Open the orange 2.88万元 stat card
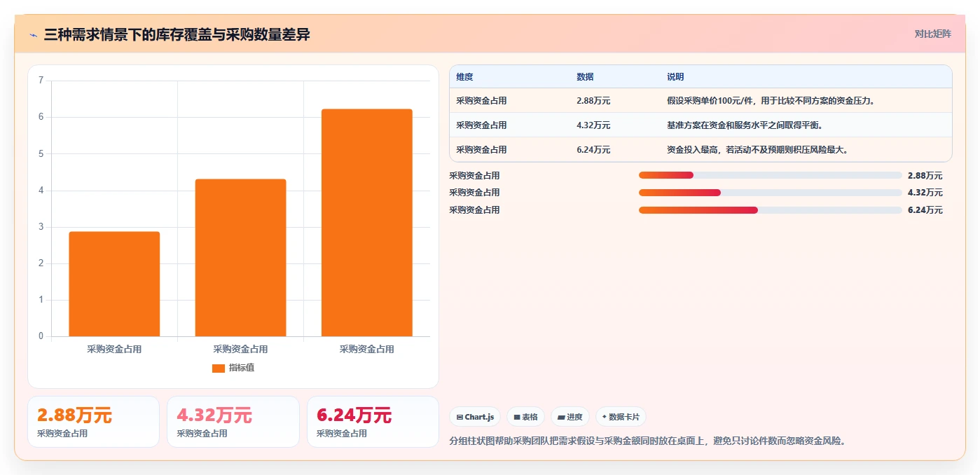This screenshot has height=475, width=980. [93, 422]
